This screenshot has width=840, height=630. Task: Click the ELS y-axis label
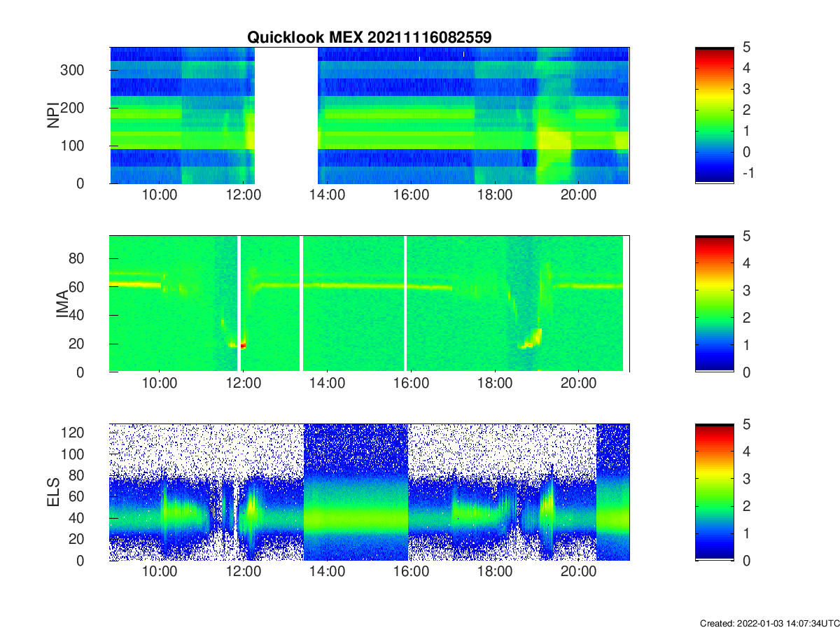point(53,492)
